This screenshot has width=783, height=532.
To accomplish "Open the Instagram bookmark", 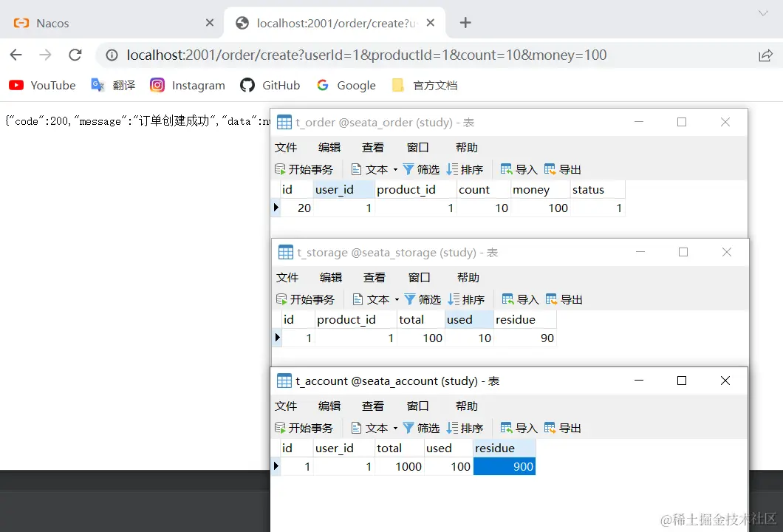I will pyautogui.click(x=188, y=86).
